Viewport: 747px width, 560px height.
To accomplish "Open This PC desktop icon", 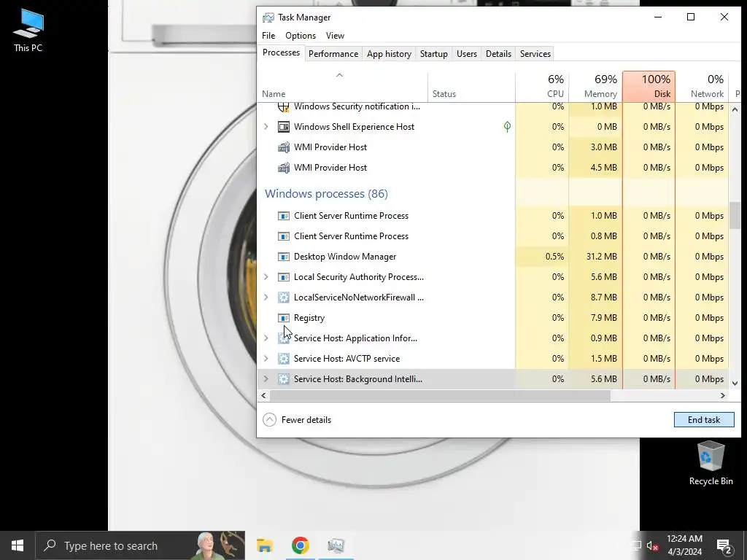I will pyautogui.click(x=28, y=31).
